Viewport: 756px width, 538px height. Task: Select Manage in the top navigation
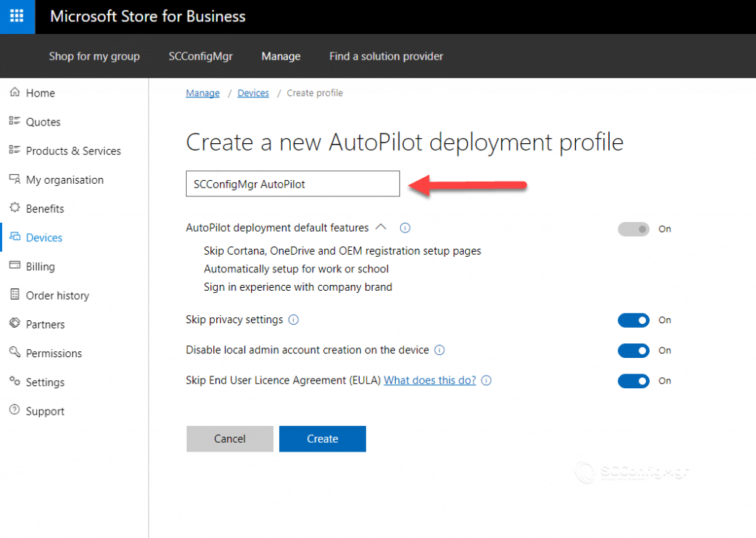pos(281,56)
